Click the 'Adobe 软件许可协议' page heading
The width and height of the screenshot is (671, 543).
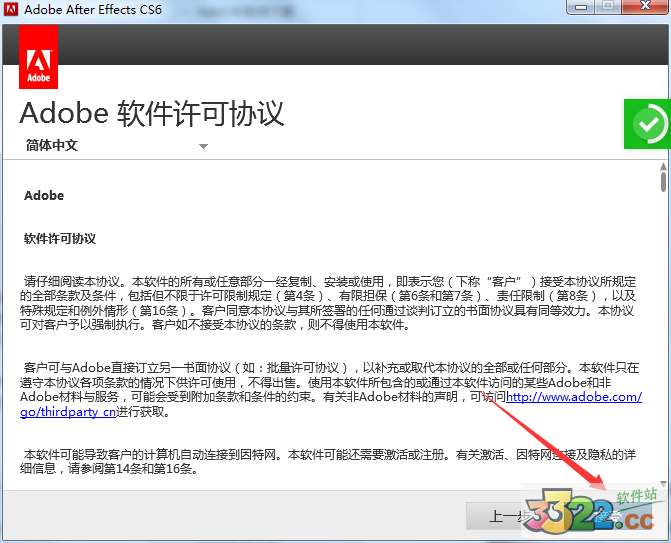pos(152,114)
